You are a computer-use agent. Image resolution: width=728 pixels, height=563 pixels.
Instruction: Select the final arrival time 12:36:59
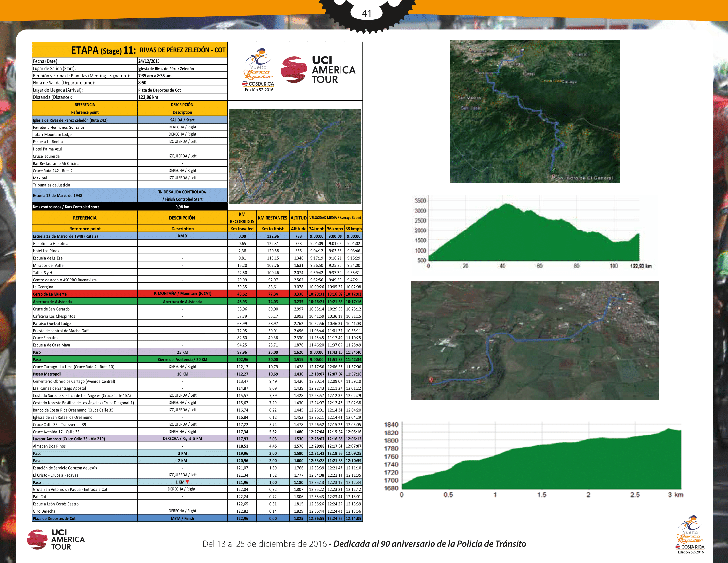point(316,518)
